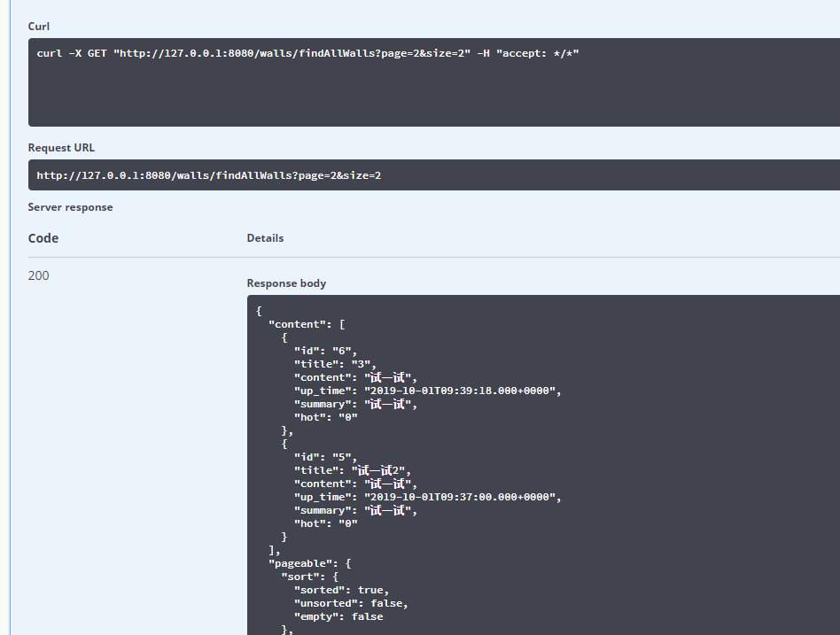The width and height of the screenshot is (840, 635).
Task: Click the "Server response" heading
Action: (x=70, y=207)
